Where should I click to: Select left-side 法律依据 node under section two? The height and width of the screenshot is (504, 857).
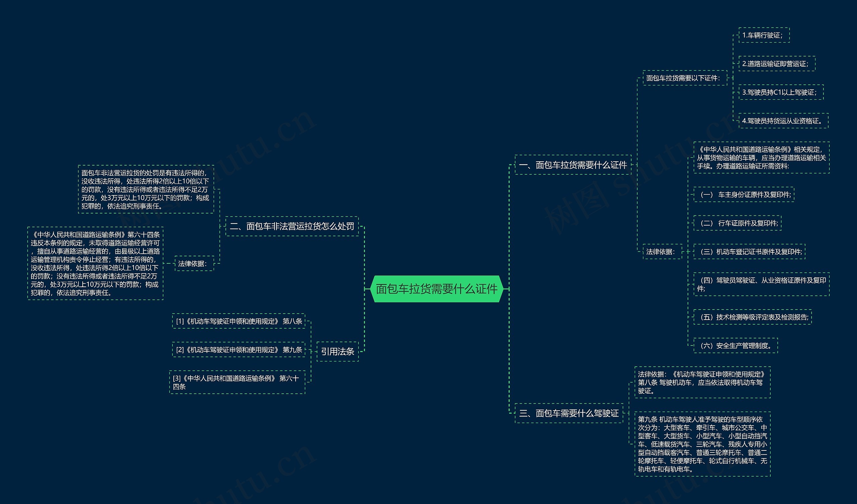click(x=194, y=264)
